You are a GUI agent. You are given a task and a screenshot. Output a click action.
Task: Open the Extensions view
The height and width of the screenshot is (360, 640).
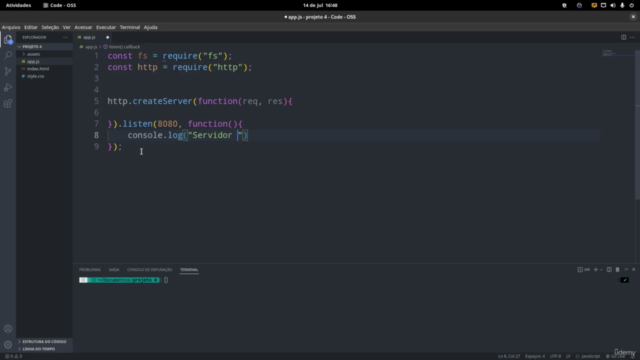point(8,103)
